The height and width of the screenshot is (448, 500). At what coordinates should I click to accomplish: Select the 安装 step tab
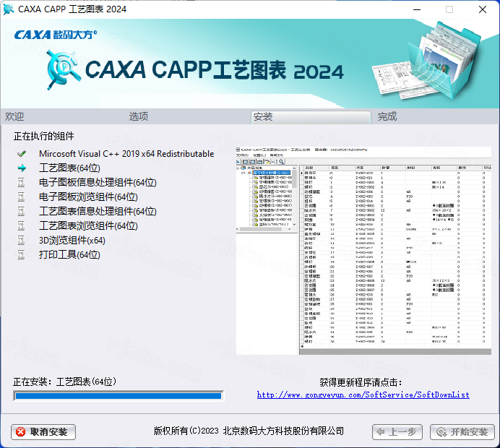coord(263,116)
